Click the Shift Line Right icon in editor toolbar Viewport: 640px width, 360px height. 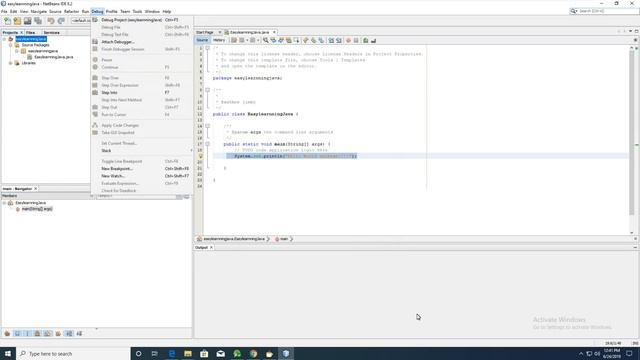(339, 40)
